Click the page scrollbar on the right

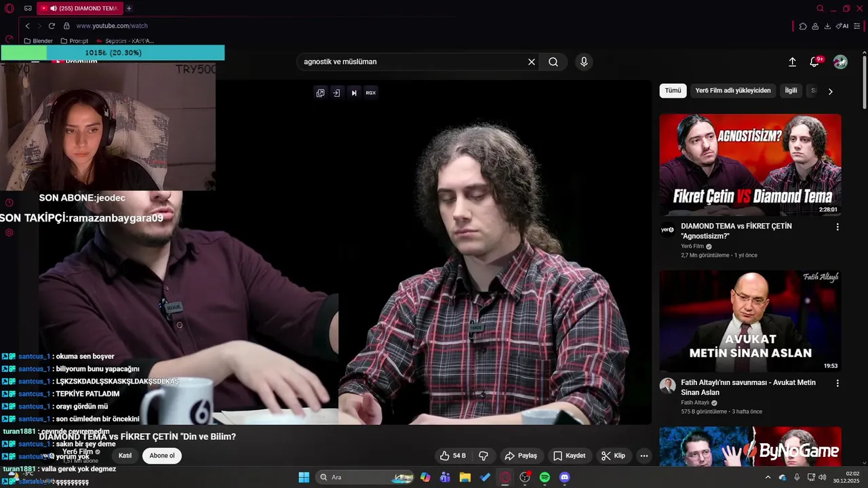point(865,81)
